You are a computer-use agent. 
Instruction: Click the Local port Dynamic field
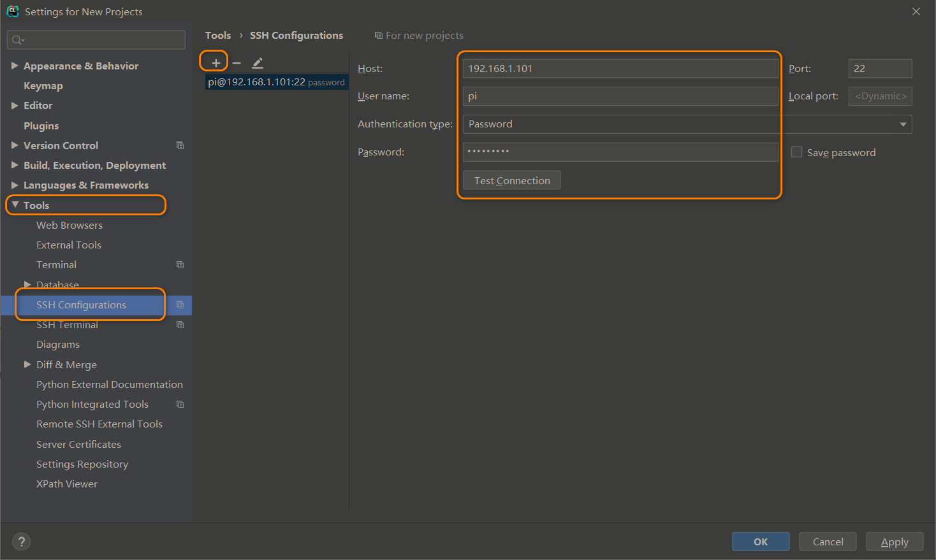(x=881, y=96)
